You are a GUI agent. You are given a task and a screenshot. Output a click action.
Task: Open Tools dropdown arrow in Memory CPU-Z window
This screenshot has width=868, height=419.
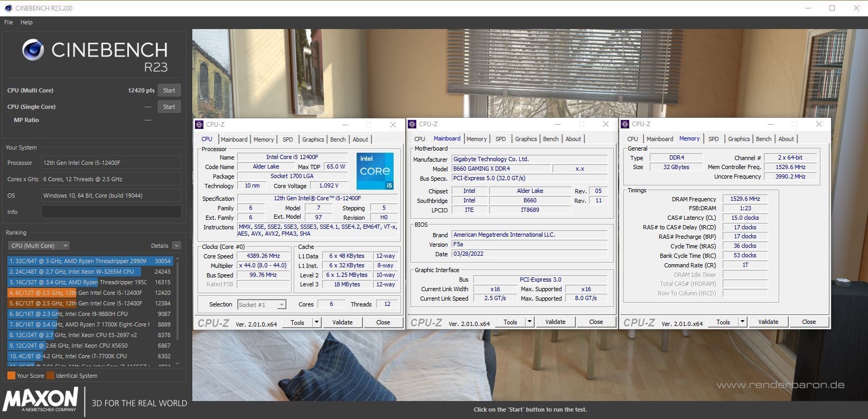[742, 322]
